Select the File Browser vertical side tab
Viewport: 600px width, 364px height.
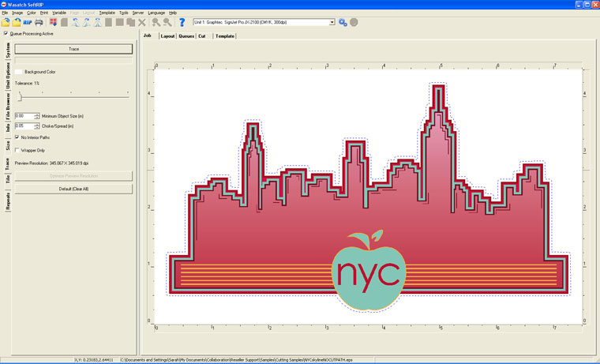[x=8, y=107]
